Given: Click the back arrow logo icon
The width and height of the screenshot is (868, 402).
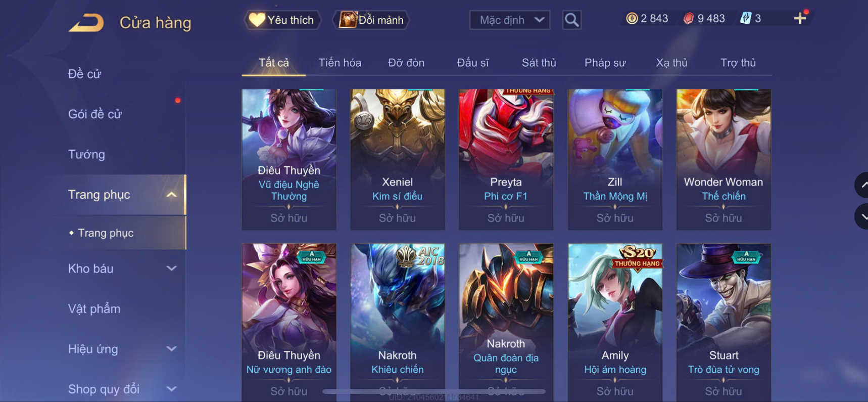Looking at the screenshot, I should (86, 23).
